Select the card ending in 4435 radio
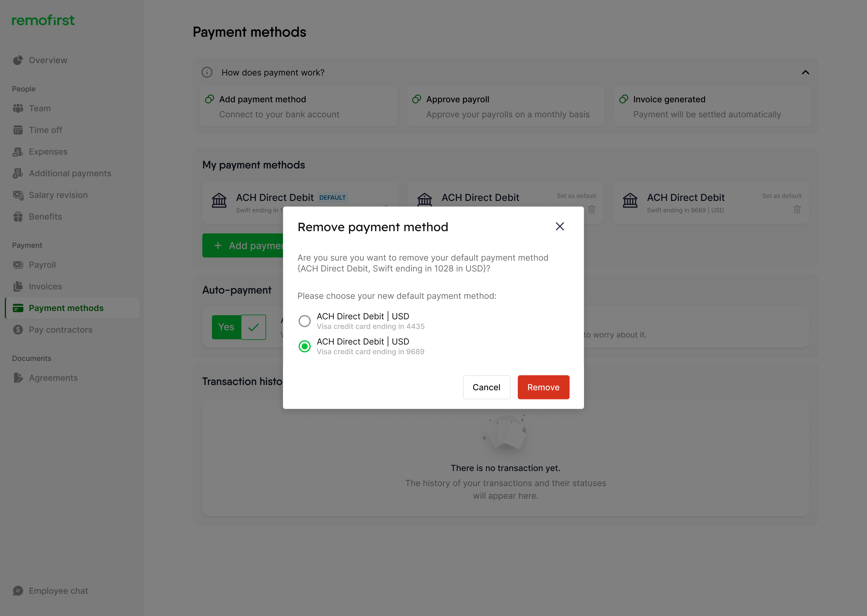 click(x=304, y=321)
